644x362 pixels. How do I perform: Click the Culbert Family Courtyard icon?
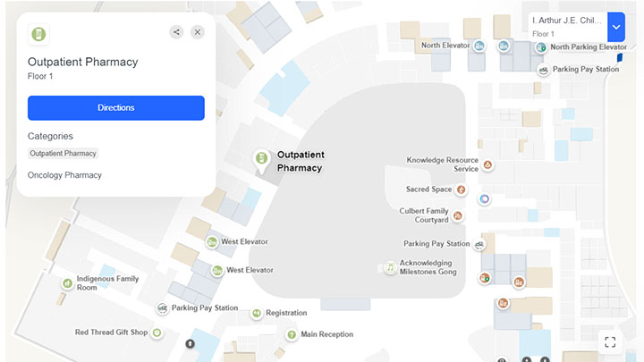coord(458,215)
